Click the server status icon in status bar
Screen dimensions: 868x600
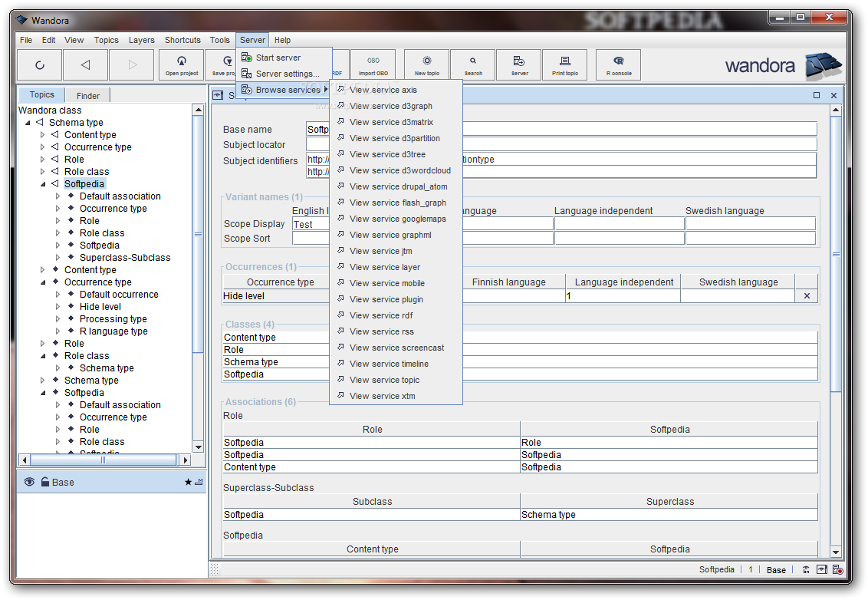coord(837,569)
